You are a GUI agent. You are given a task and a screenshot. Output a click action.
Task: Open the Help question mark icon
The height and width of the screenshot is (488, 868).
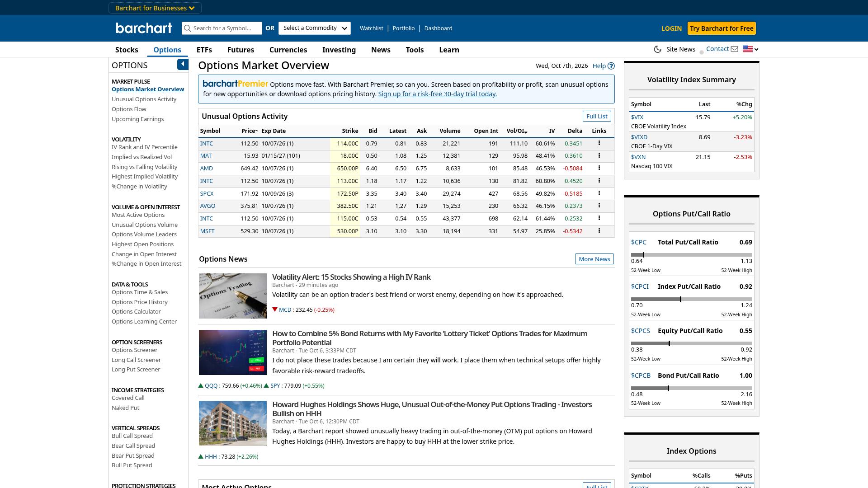pos(611,66)
